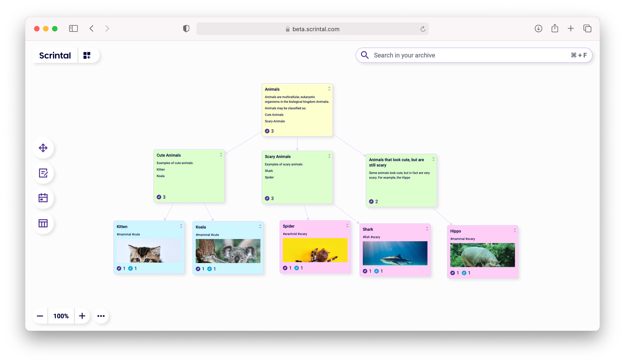
Task: Collapse the Cute Animals card
Action: 221,155
